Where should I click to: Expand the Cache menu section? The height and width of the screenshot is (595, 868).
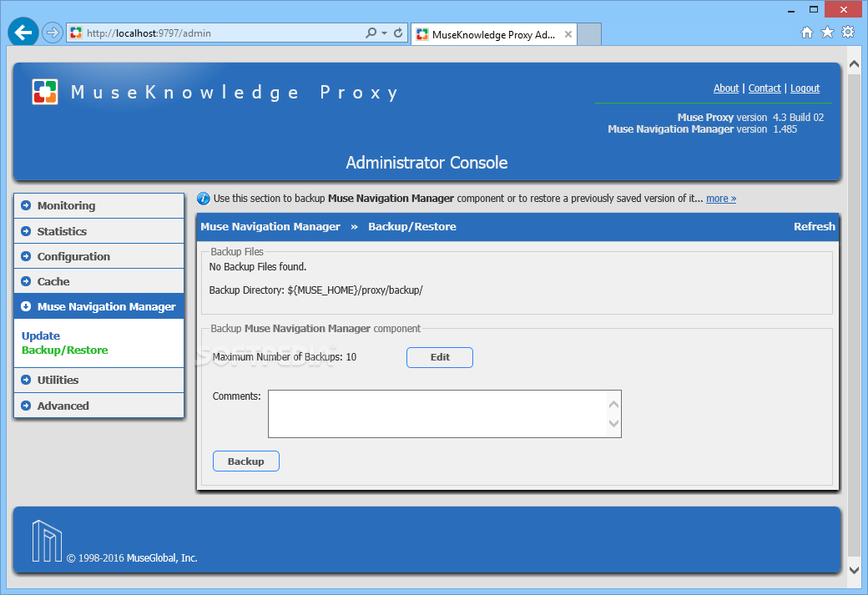coord(99,281)
